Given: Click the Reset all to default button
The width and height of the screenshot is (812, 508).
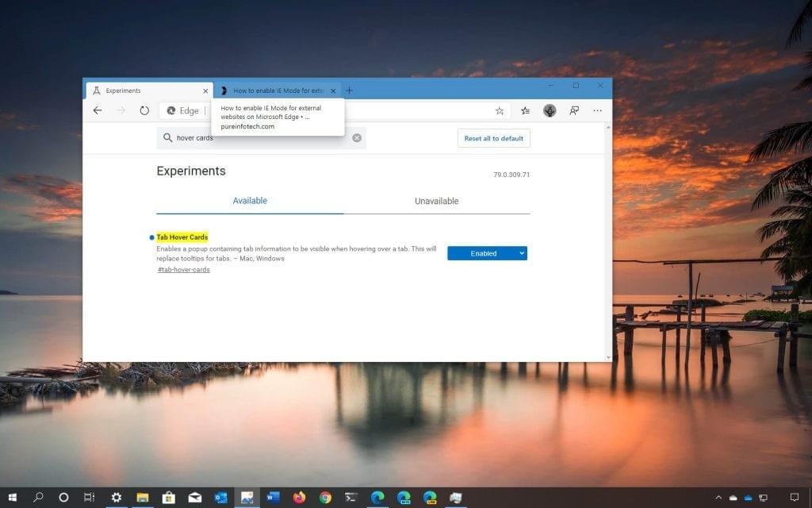Looking at the screenshot, I should pyautogui.click(x=493, y=137).
